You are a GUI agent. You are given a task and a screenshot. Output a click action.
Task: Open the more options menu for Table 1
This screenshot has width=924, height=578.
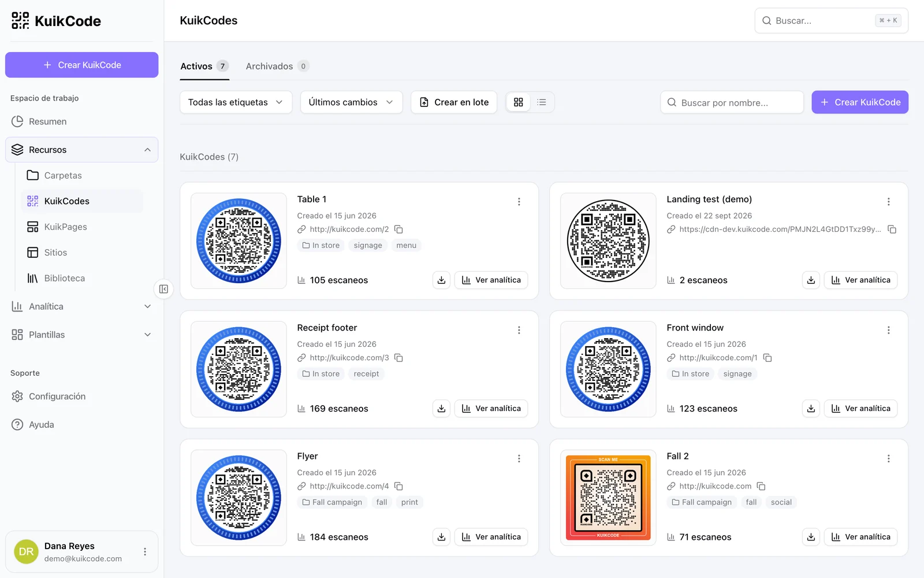pos(519,202)
